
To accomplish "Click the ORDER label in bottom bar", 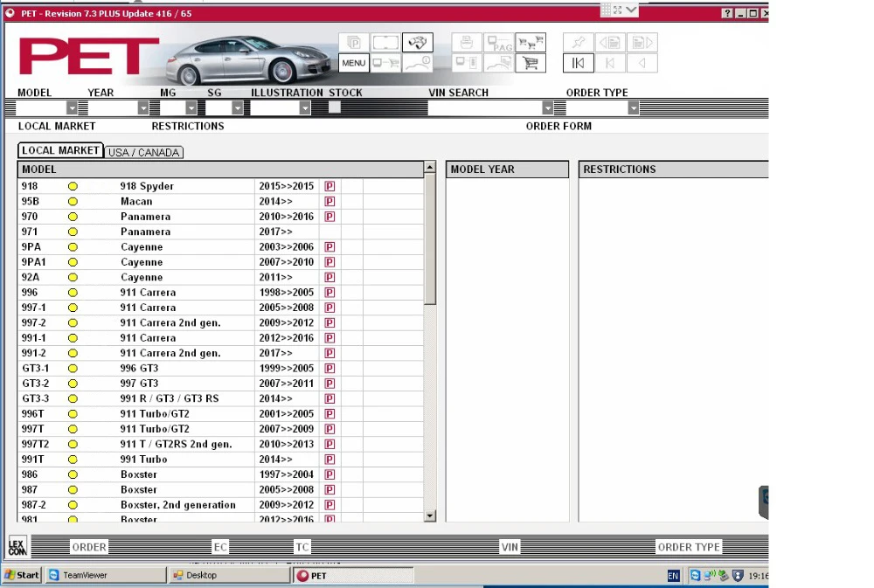I will coord(88,547).
